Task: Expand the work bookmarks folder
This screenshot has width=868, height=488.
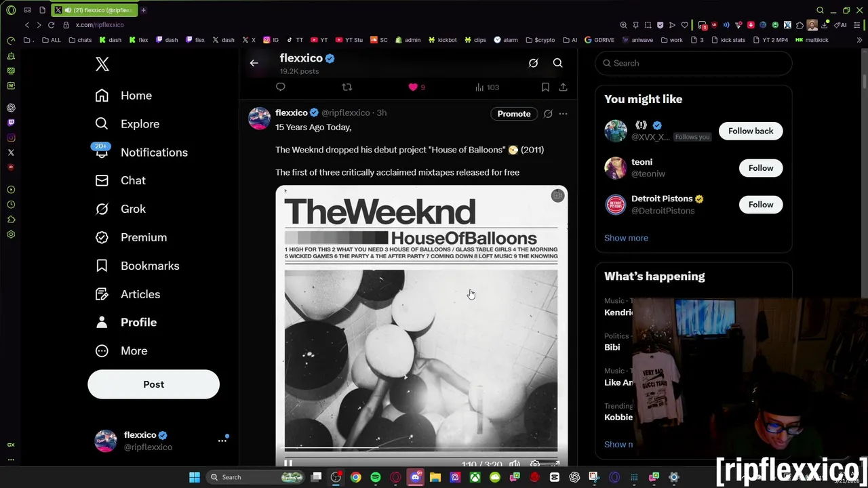Action: click(x=671, y=40)
